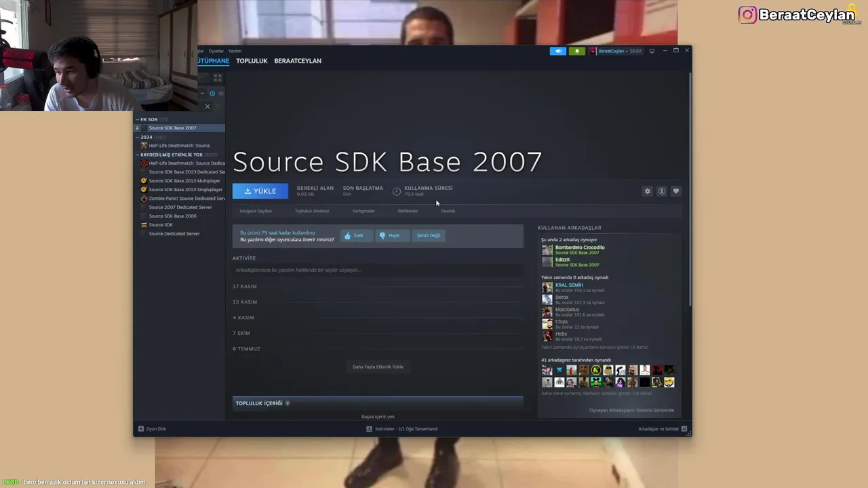Screen dimensions: 868x488
Task: Select Source Dedicated Server entry
Action: (x=180, y=234)
